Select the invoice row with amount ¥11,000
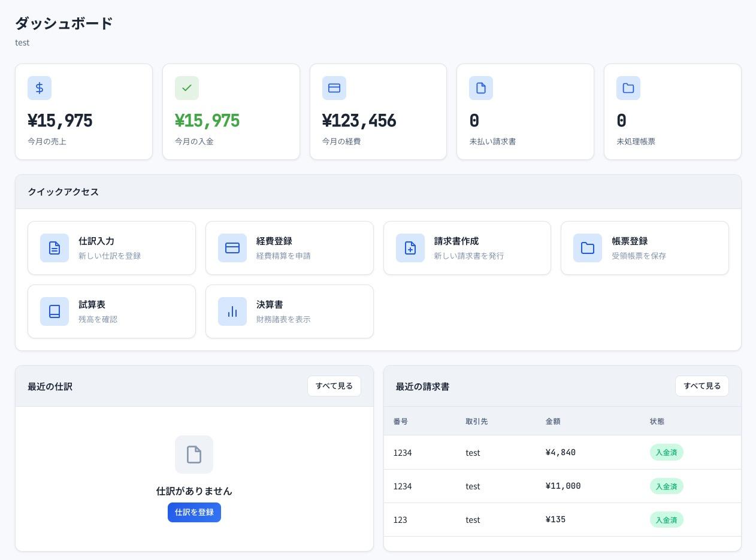The height and width of the screenshot is (560, 756). [x=563, y=486]
